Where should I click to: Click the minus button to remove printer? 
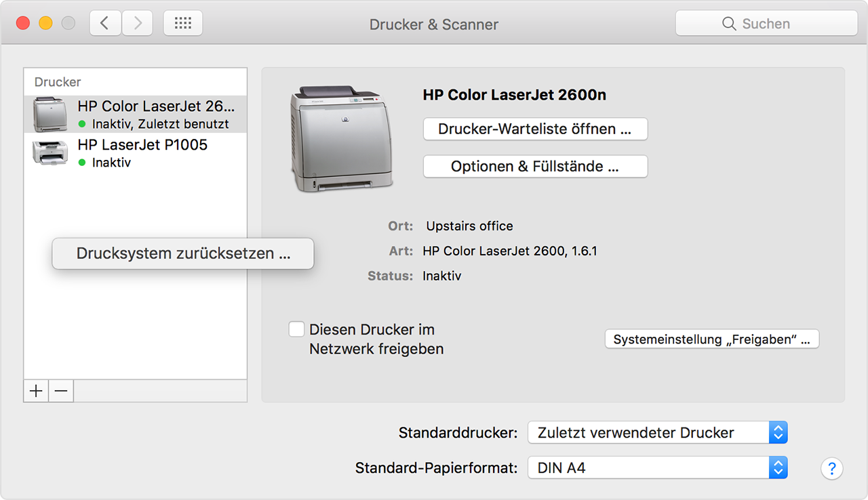click(61, 391)
